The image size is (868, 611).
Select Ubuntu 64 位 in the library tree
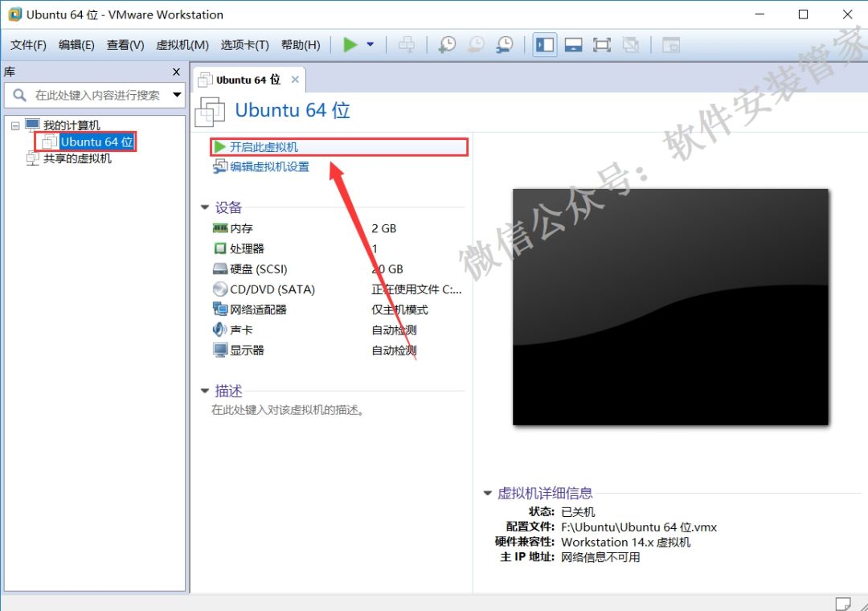point(97,141)
